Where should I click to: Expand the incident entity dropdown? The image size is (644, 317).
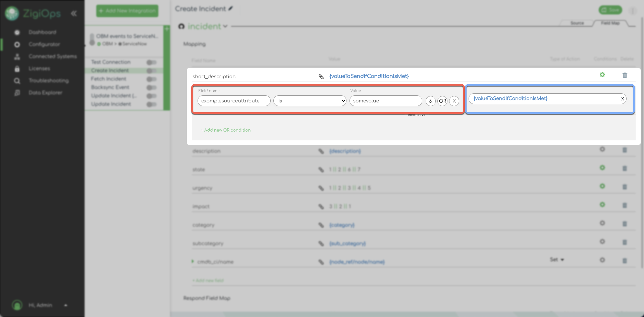[225, 26]
